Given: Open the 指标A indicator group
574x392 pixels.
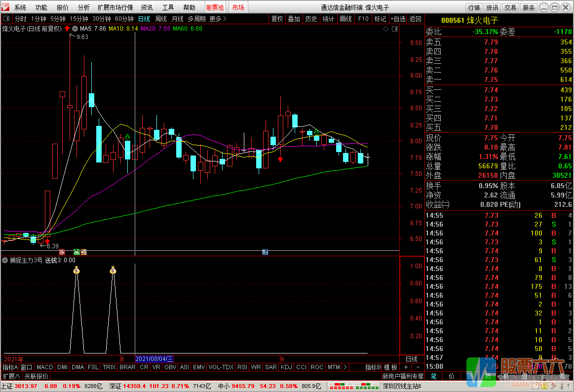Looking at the screenshot, I should [x=10, y=367].
